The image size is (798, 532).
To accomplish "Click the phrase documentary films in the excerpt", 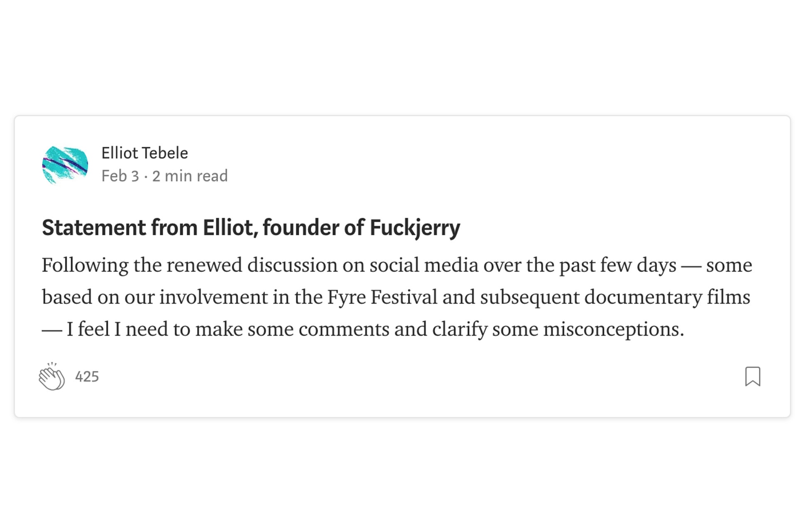I will click(667, 297).
